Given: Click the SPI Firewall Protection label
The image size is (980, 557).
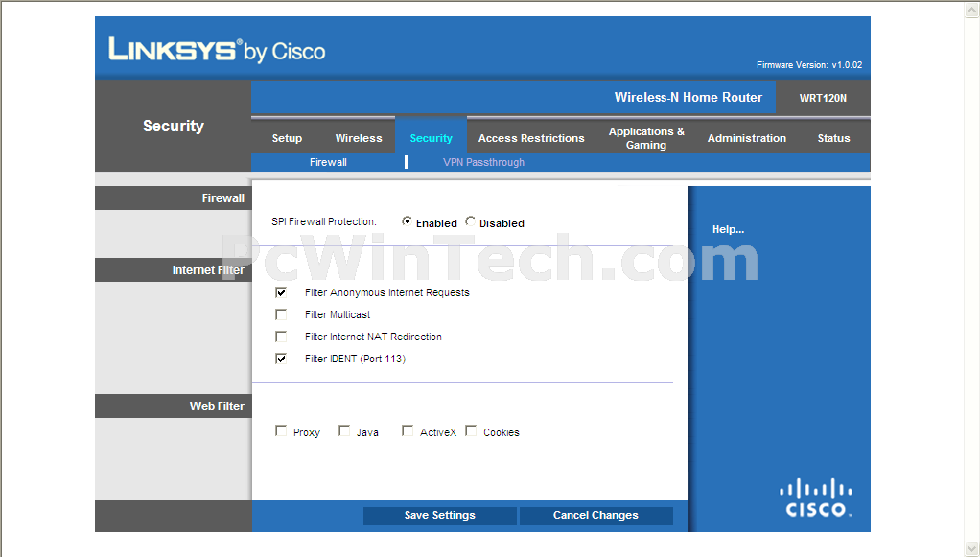Looking at the screenshot, I should point(324,221).
